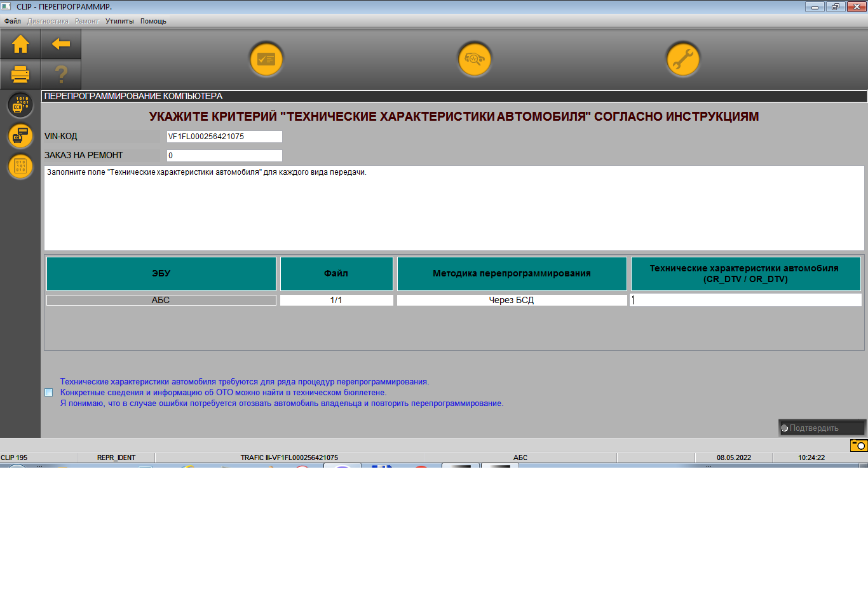Click the ЭБУ column header
This screenshot has height=610, width=868.
click(x=161, y=274)
